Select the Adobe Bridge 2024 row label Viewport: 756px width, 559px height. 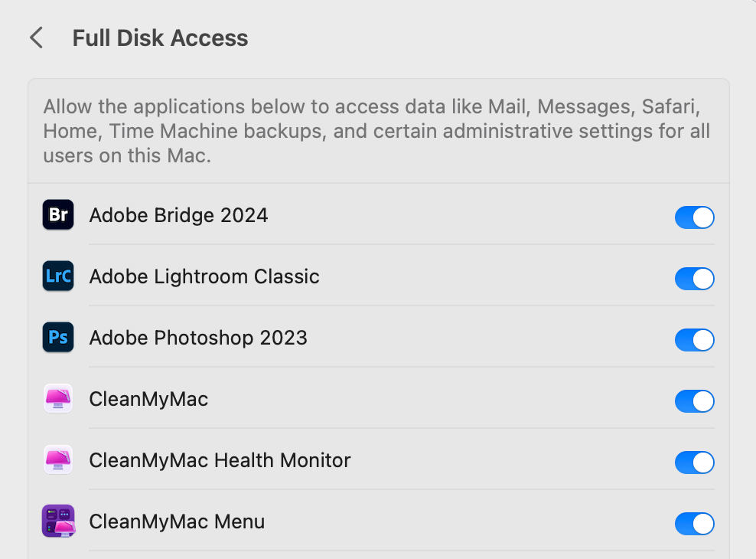click(x=178, y=215)
